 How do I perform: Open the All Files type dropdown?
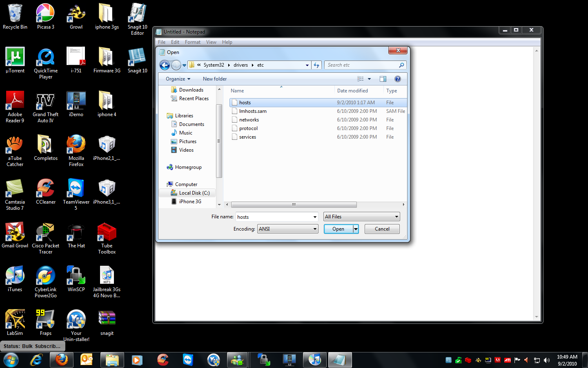[362, 217]
